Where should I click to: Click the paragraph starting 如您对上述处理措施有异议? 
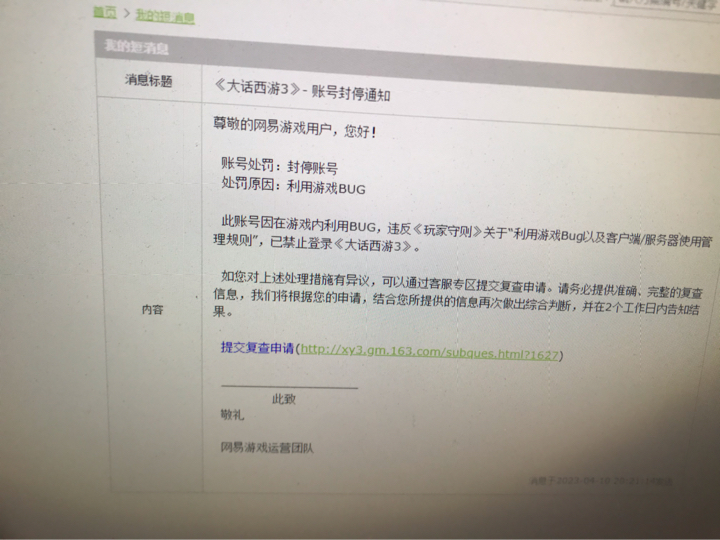point(457,294)
